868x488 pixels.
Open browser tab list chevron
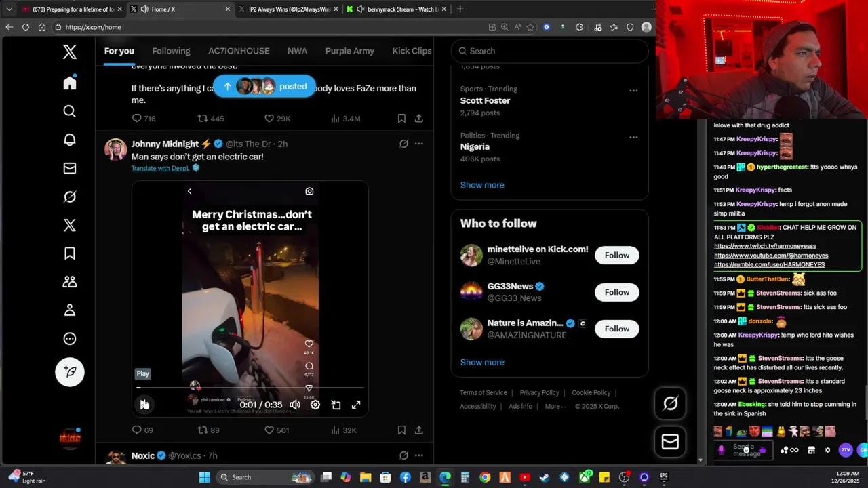(9, 9)
